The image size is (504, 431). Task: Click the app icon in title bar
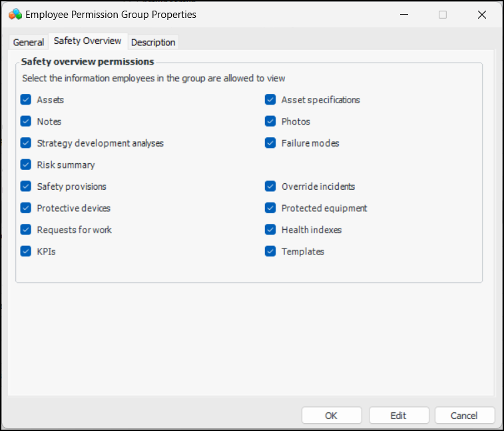15,14
